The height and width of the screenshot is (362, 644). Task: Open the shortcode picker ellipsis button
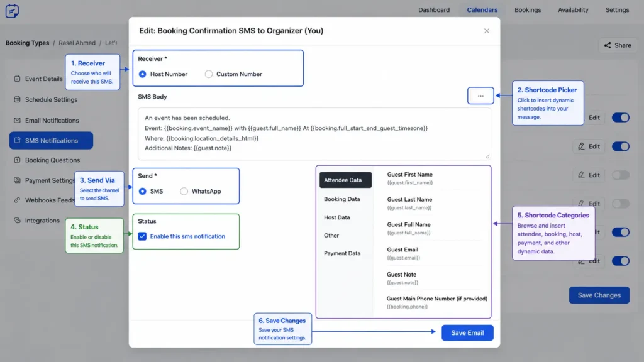480,96
